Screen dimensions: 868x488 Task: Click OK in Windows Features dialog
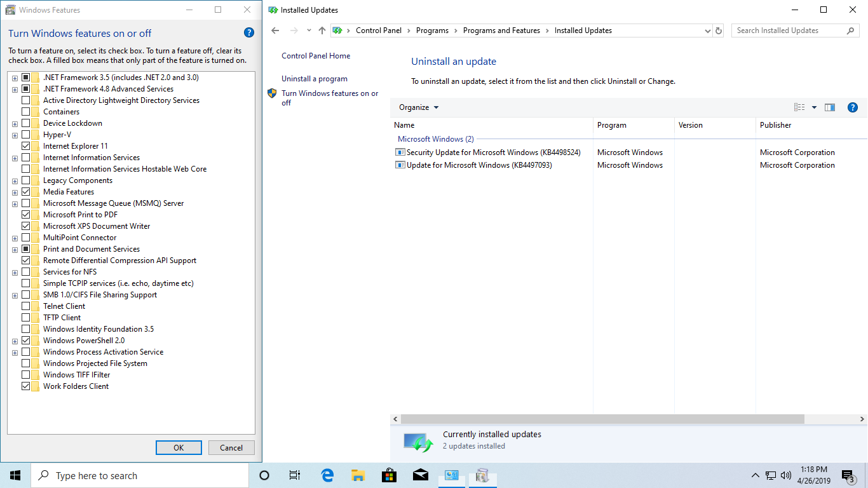point(179,447)
